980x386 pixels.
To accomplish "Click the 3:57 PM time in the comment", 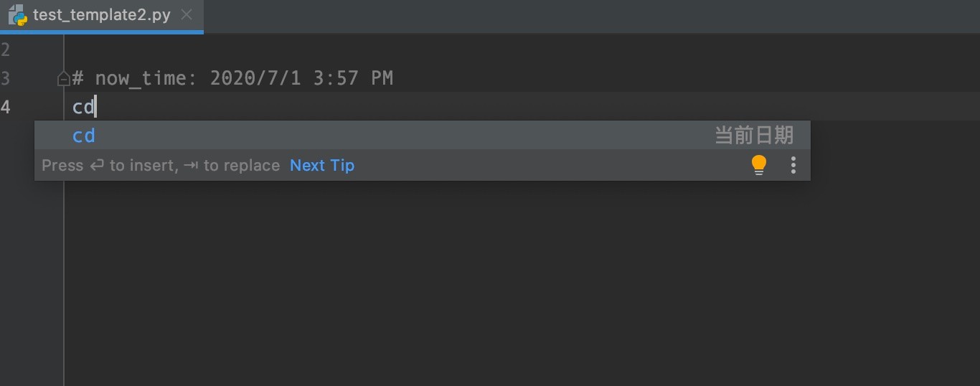I will (x=353, y=78).
